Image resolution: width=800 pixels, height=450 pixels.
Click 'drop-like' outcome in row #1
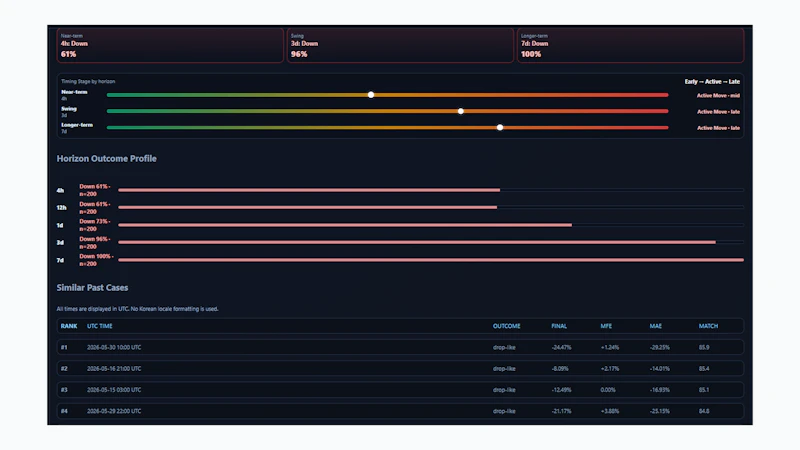click(504, 347)
